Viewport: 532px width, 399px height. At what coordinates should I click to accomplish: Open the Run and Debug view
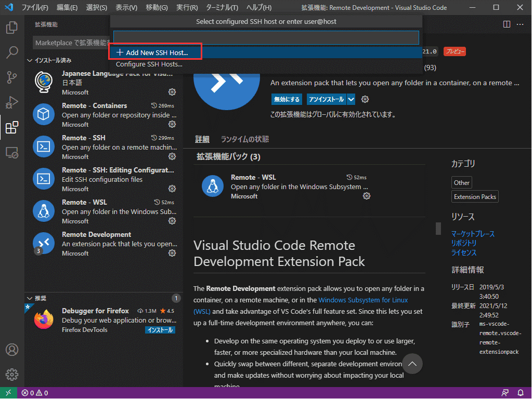(x=12, y=102)
